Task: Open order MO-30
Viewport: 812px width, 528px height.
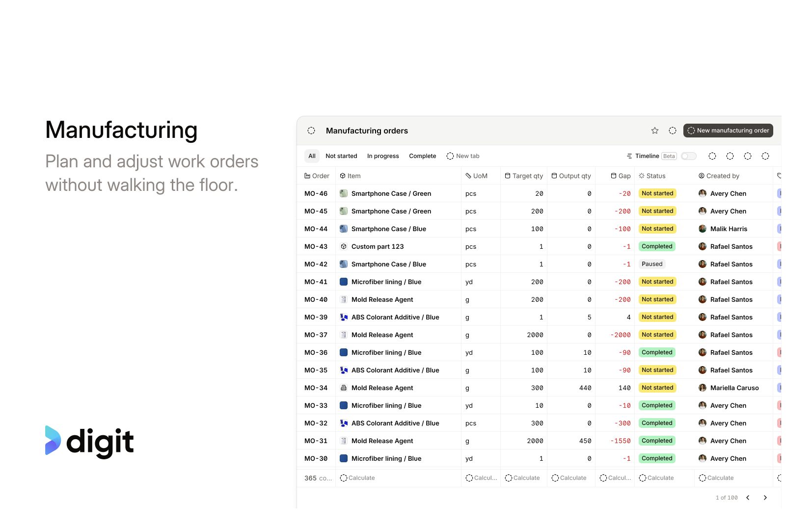Action: pyautogui.click(x=316, y=458)
